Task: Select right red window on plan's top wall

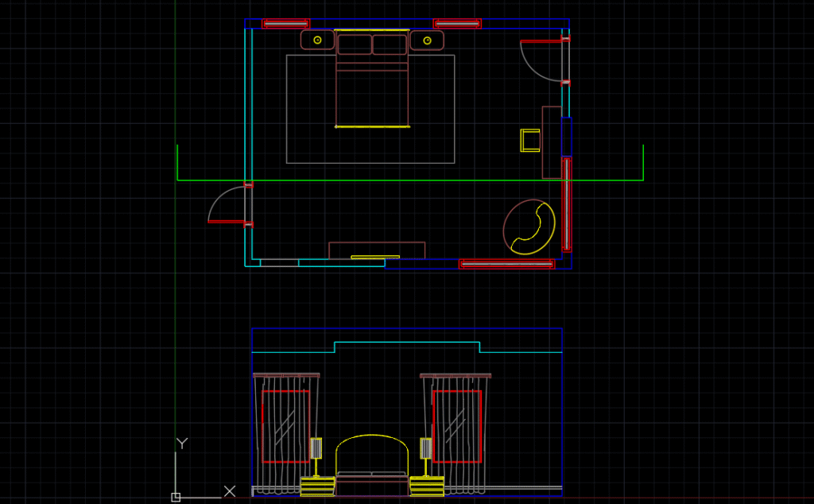Action: coord(457,23)
